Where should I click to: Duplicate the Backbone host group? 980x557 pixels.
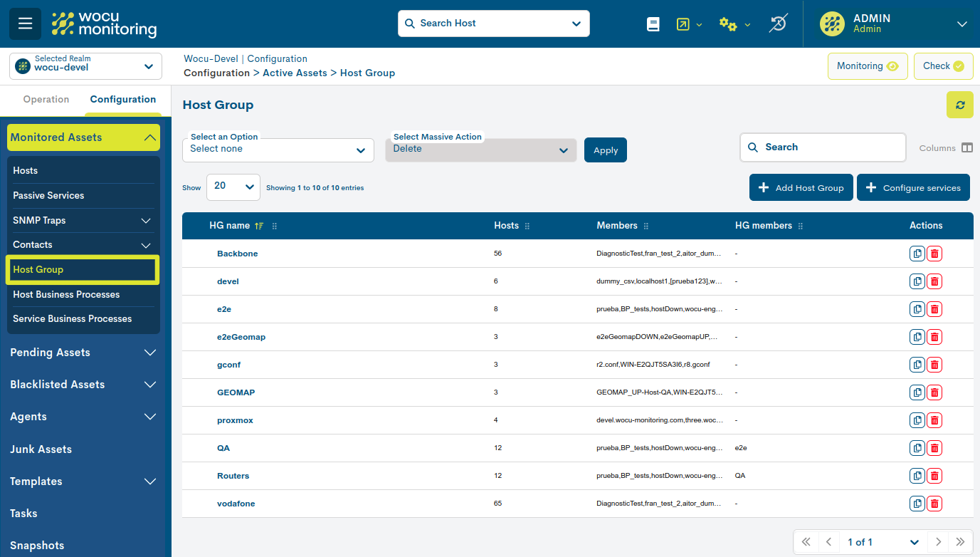(x=917, y=254)
